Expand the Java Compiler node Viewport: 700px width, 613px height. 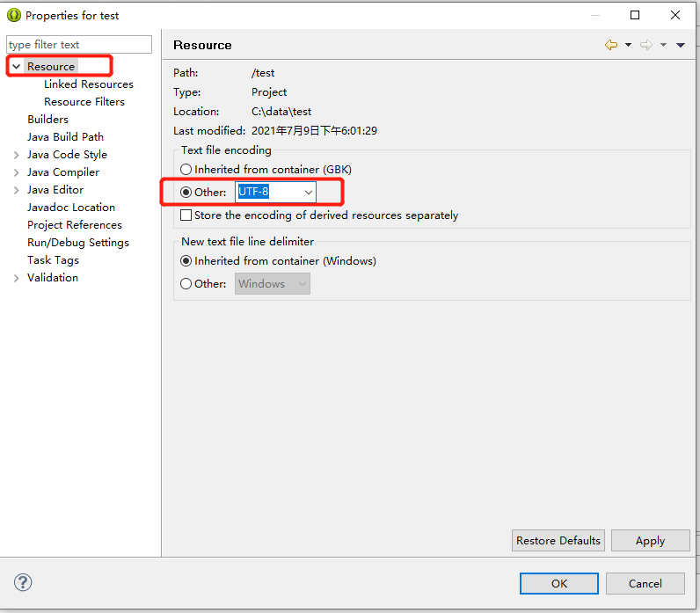point(16,172)
